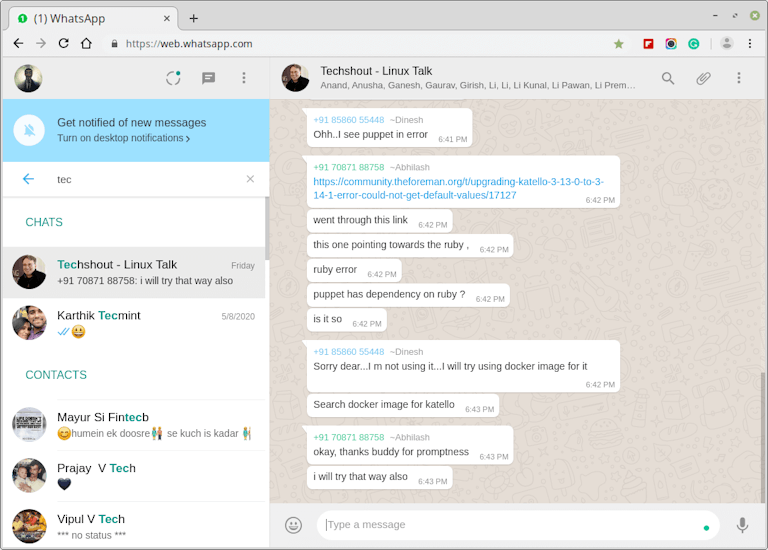The image size is (768, 550).
Task: Click the web.whatsapp.com address bar
Action: 358,44
